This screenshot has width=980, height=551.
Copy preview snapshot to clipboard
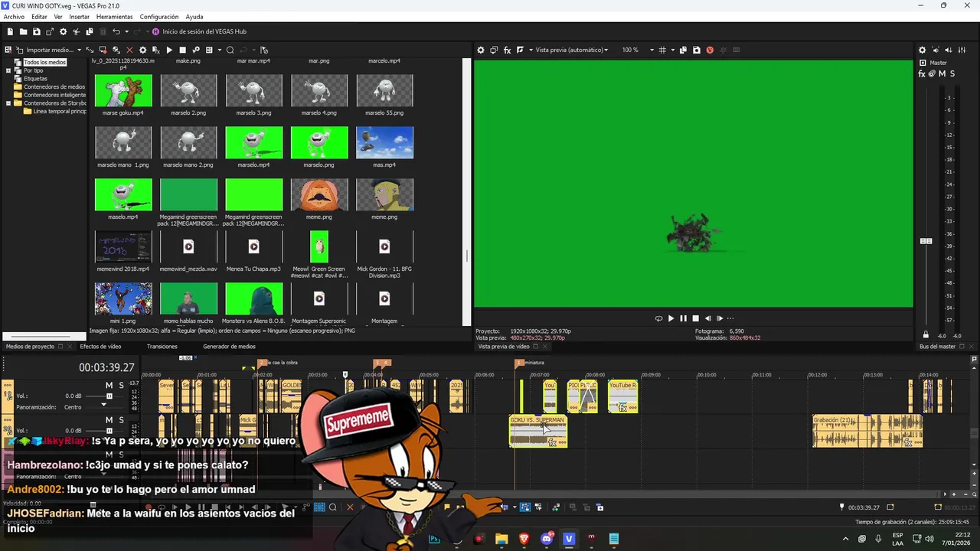pyautogui.click(x=683, y=50)
